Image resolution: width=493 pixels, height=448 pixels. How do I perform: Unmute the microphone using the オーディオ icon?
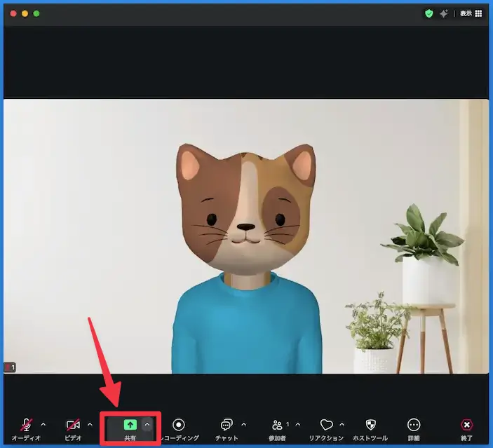[26, 425]
